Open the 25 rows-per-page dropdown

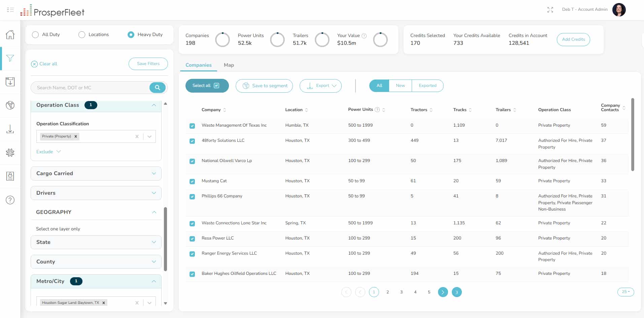click(625, 292)
